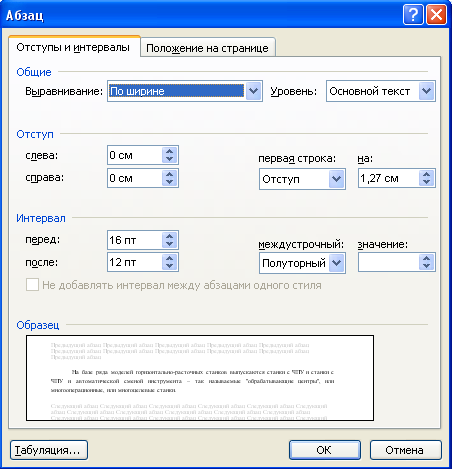Click the Полуторный line spacing field

point(294,263)
